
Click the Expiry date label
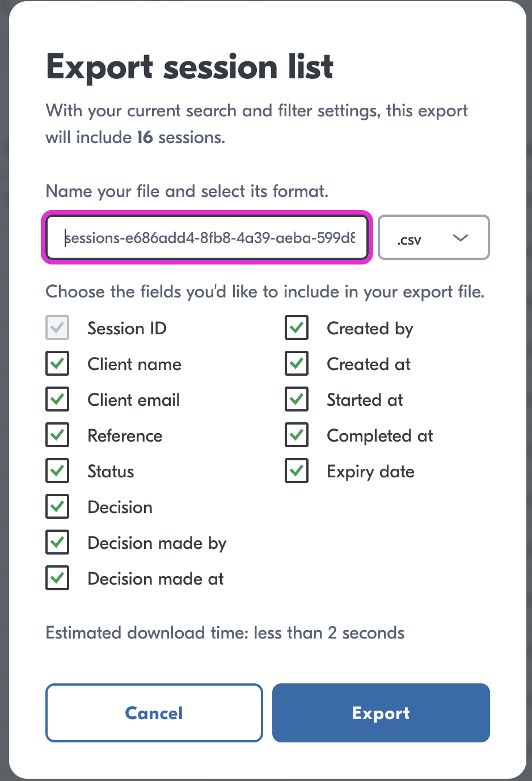click(x=370, y=472)
